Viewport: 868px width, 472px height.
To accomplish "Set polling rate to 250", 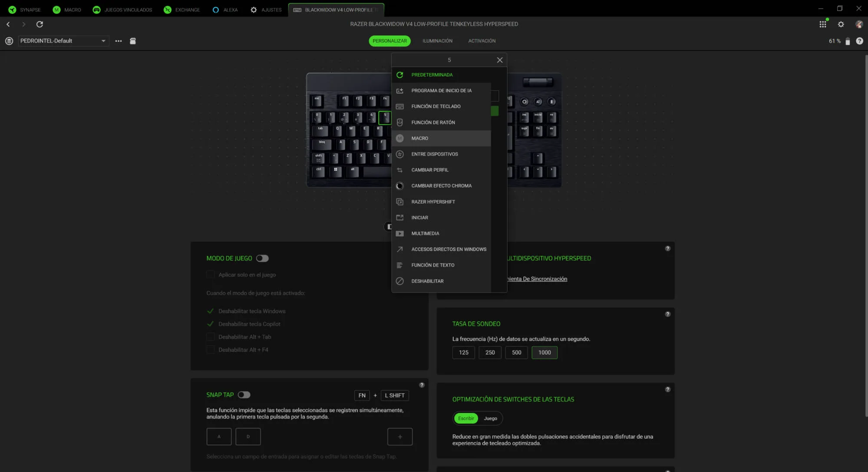I will pos(490,353).
